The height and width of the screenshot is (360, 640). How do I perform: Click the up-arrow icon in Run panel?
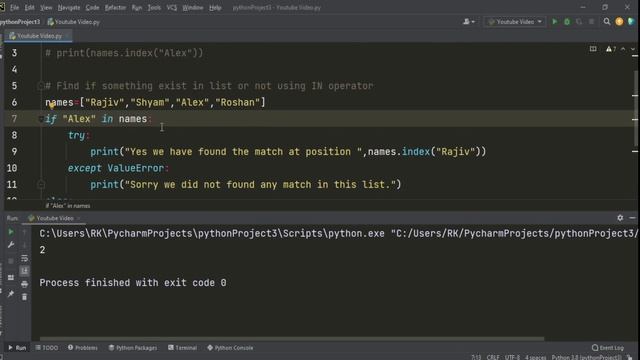24,232
